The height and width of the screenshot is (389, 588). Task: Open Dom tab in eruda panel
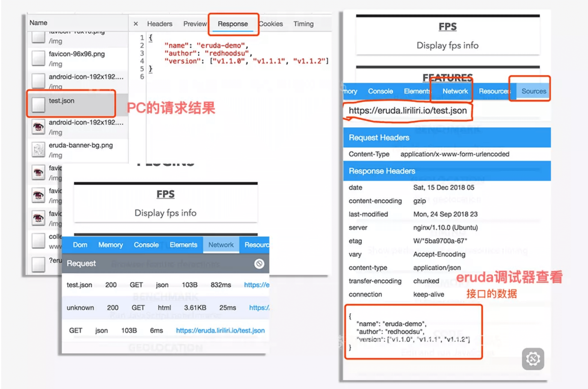tap(80, 245)
